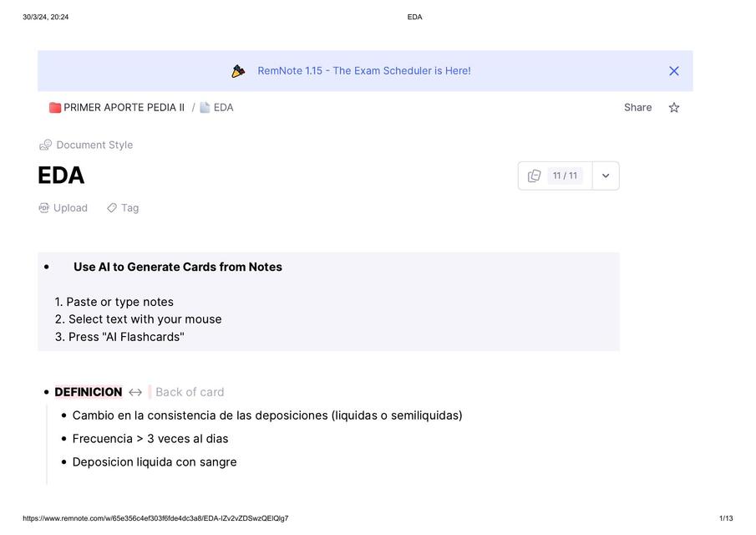
Task: Click the red PRIMER APORTE PEDIA II folder icon
Action: coord(55,108)
